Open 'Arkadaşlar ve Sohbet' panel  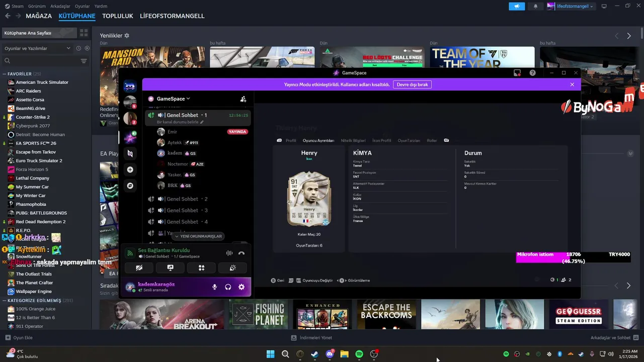click(614, 338)
